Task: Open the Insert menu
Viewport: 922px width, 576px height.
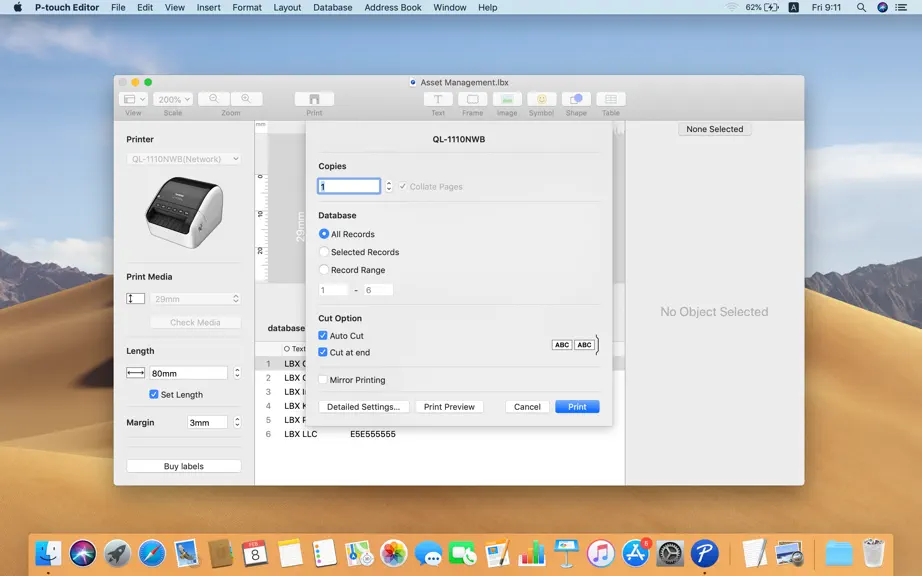Action: 209,7
